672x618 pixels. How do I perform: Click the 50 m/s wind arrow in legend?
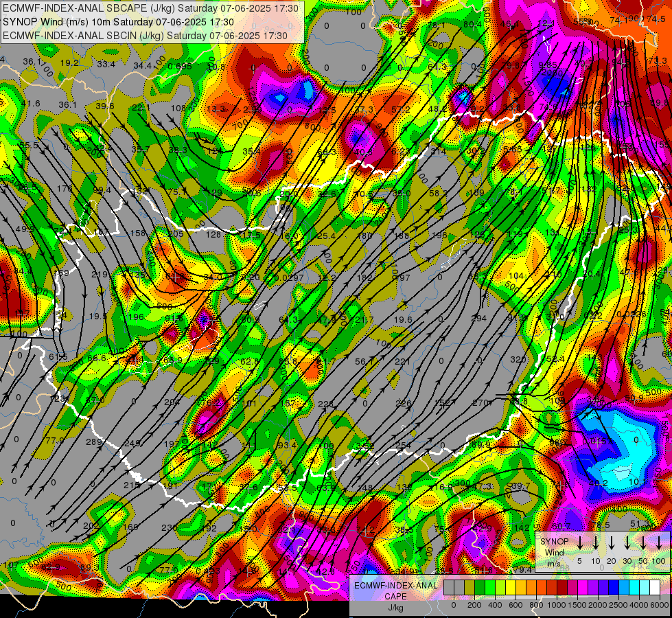(x=643, y=542)
